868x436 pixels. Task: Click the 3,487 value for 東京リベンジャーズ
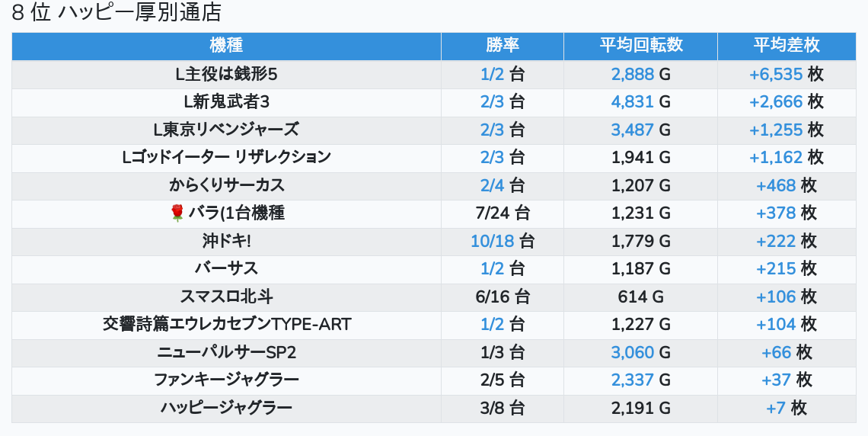coord(632,130)
